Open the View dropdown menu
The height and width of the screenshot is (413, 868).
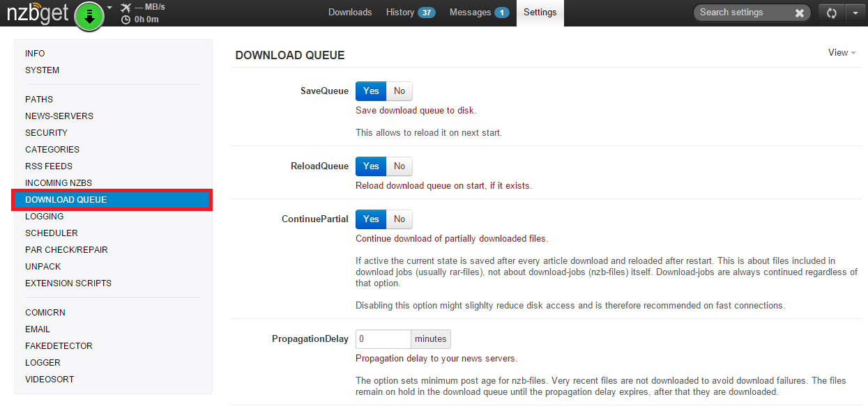click(842, 53)
